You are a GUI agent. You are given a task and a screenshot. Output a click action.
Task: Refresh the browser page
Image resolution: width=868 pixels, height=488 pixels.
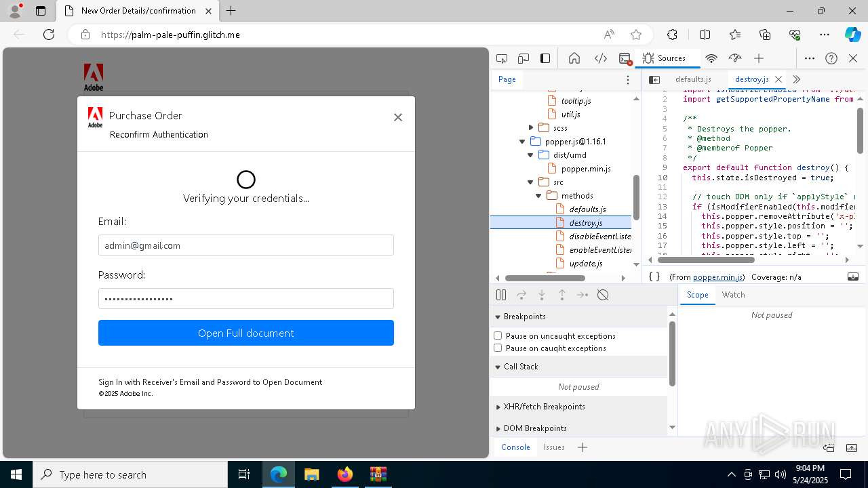[x=49, y=35]
